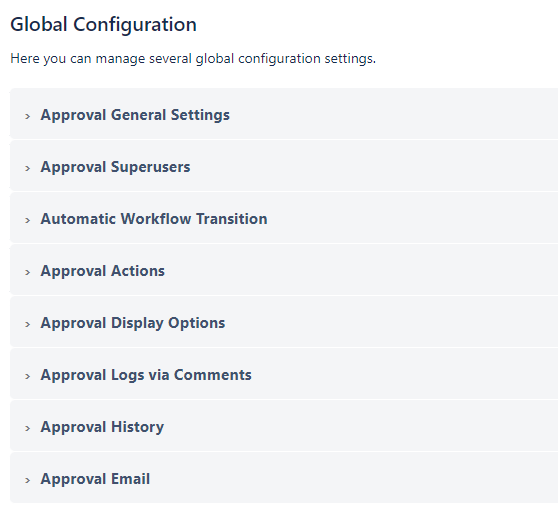Expand the Approval General Settings chevron
Screen dimensions: 558x516
pyautogui.click(x=27, y=116)
